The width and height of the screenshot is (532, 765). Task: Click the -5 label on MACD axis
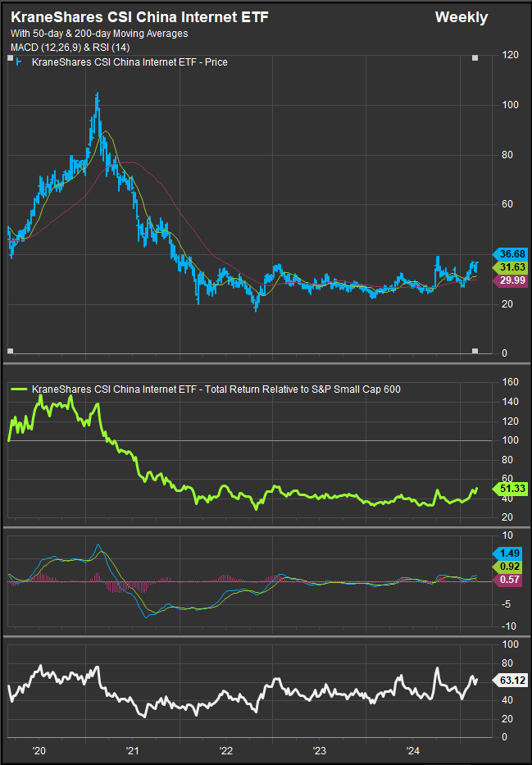[507, 604]
